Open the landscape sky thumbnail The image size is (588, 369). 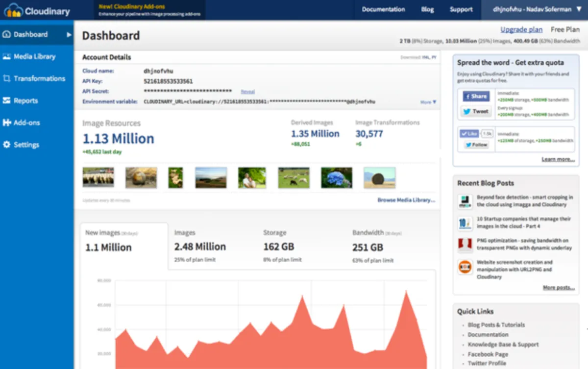click(x=211, y=177)
